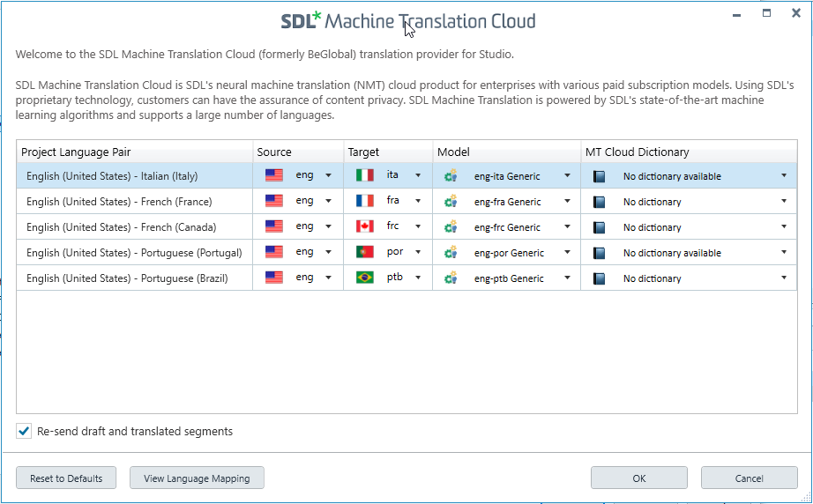Click the US flag icon in the Portuguese (Portugal) row
Screen dimensions: 813x504
(x=273, y=252)
